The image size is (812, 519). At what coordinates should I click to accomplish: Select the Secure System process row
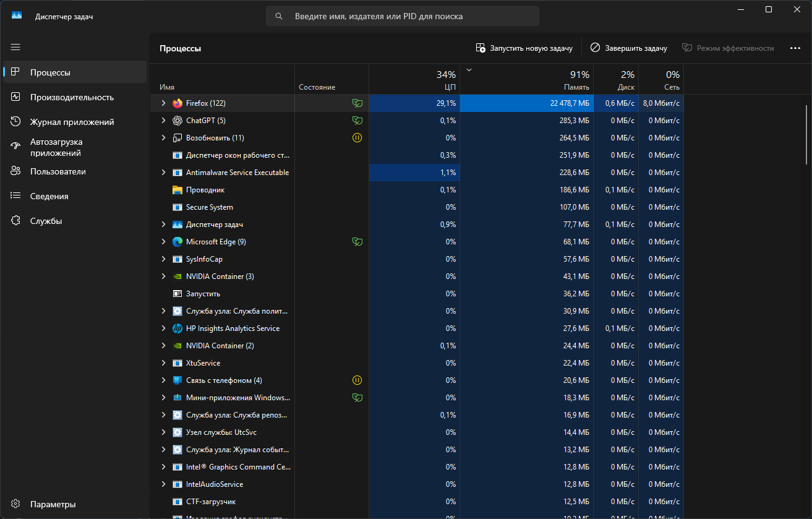pyautogui.click(x=417, y=207)
